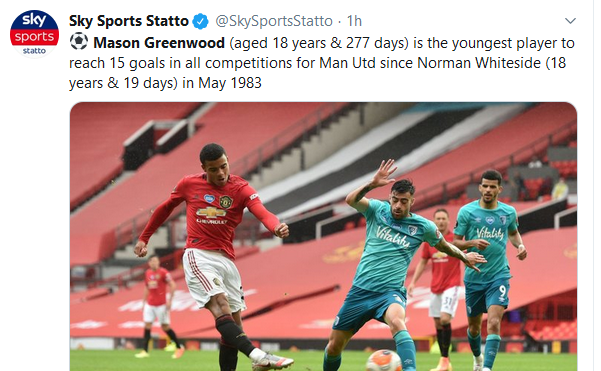The height and width of the screenshot is (371, 601).
Task: Click the blue verified badge icon
Action: point(200,21)
